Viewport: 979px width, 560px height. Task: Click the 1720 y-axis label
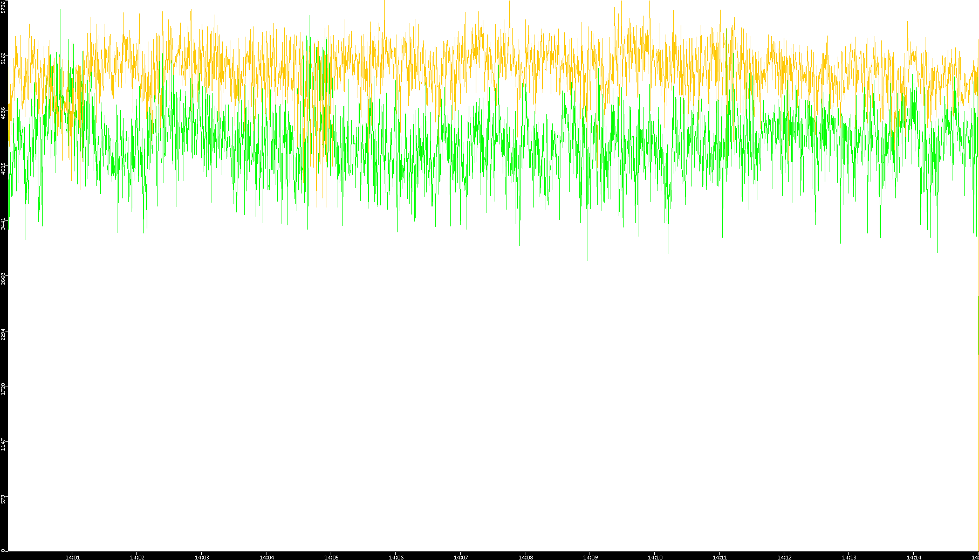point(4,389)
